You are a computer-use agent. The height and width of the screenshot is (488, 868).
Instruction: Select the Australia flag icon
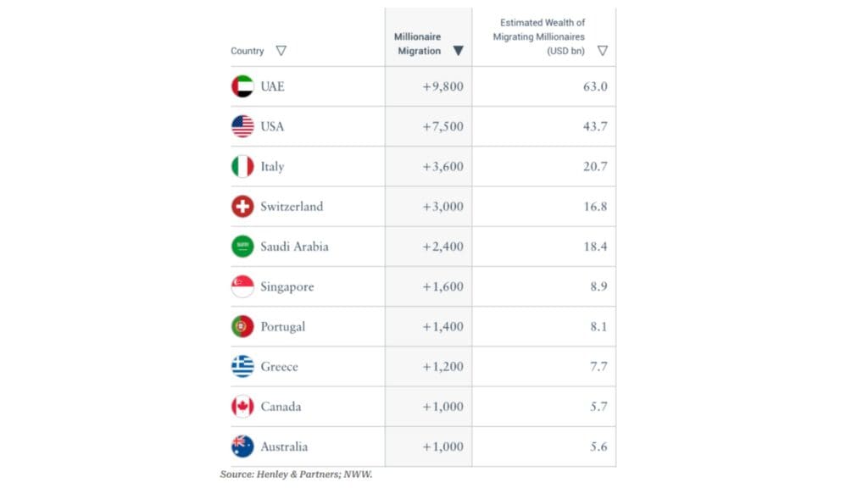[242, 446]
